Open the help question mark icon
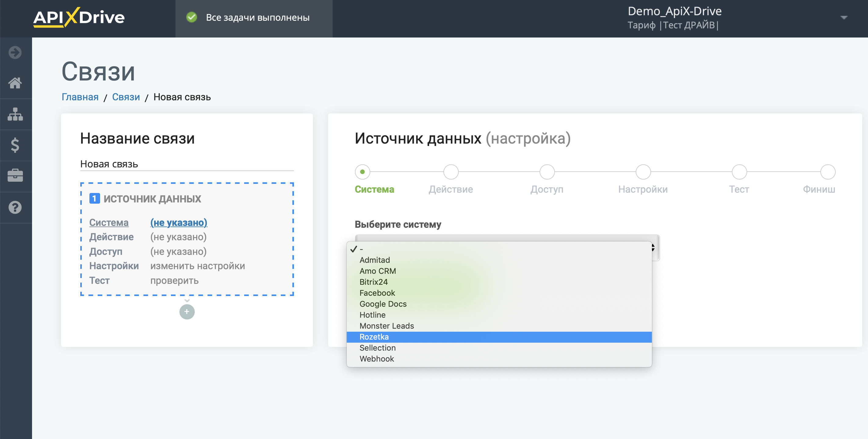Screen dimensions: 868x439 click(15, 207)
